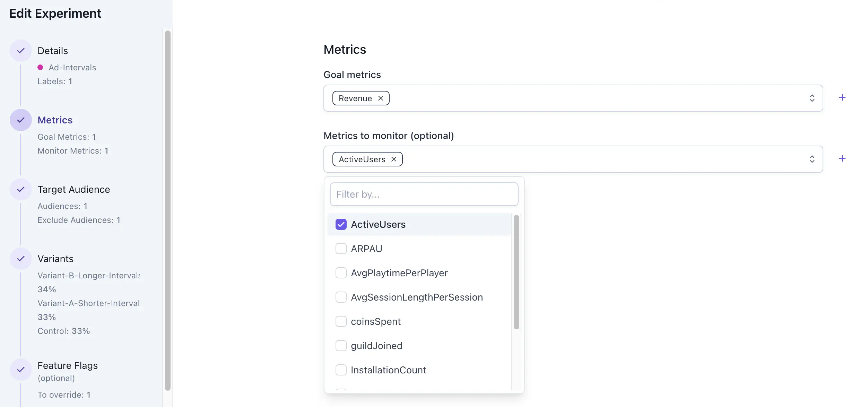Click the plus icon beside metrics to monitor
This screenshot has height=407, width=868.
click(843, 158)
